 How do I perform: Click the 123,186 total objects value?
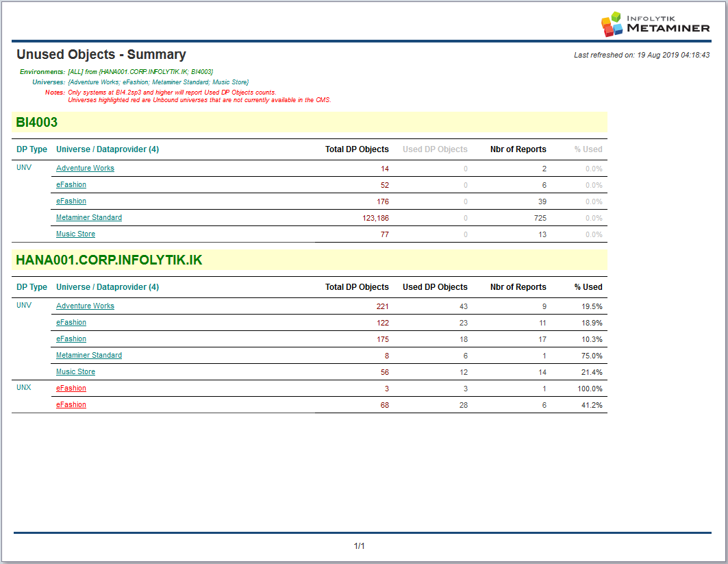(x=375, y=218)
